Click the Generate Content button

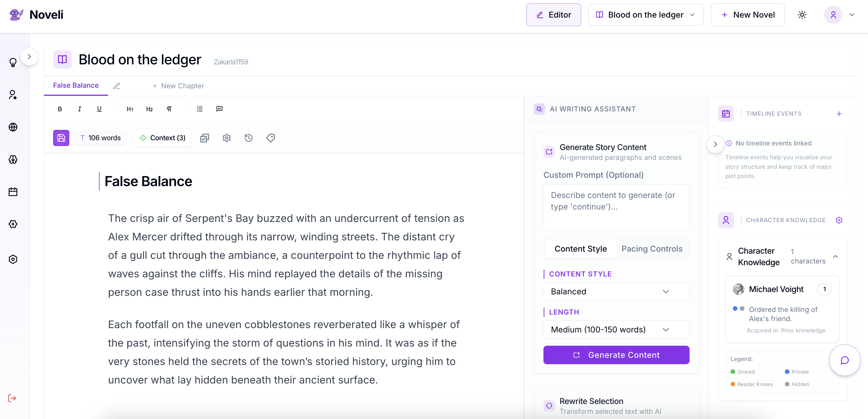click(x=616, y=355)
